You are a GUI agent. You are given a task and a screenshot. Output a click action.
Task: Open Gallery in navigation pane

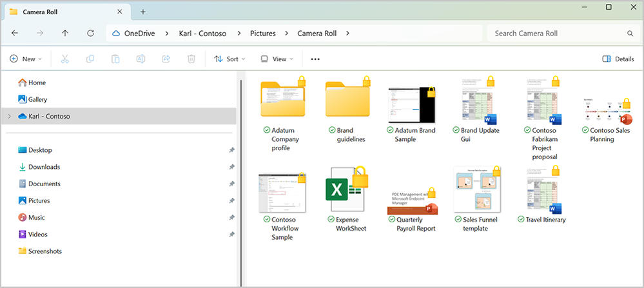click(33, 100)
